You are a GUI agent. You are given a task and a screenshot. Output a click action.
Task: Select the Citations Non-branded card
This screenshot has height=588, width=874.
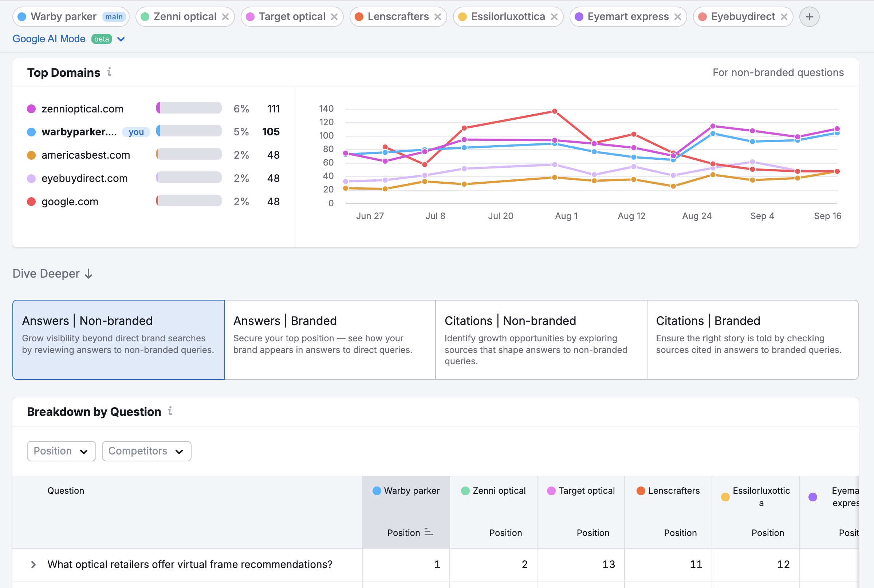point(541,339)
